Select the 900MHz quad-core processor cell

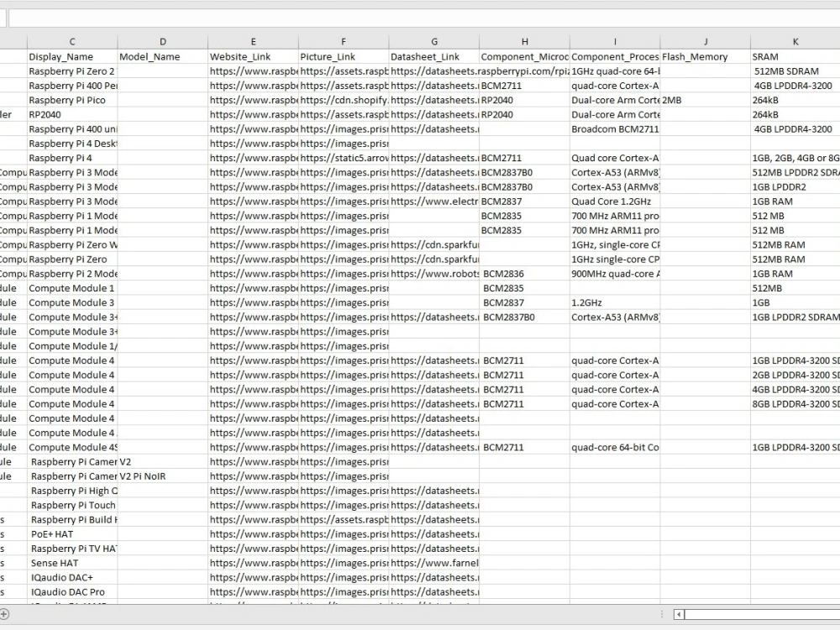coord(615,274)
